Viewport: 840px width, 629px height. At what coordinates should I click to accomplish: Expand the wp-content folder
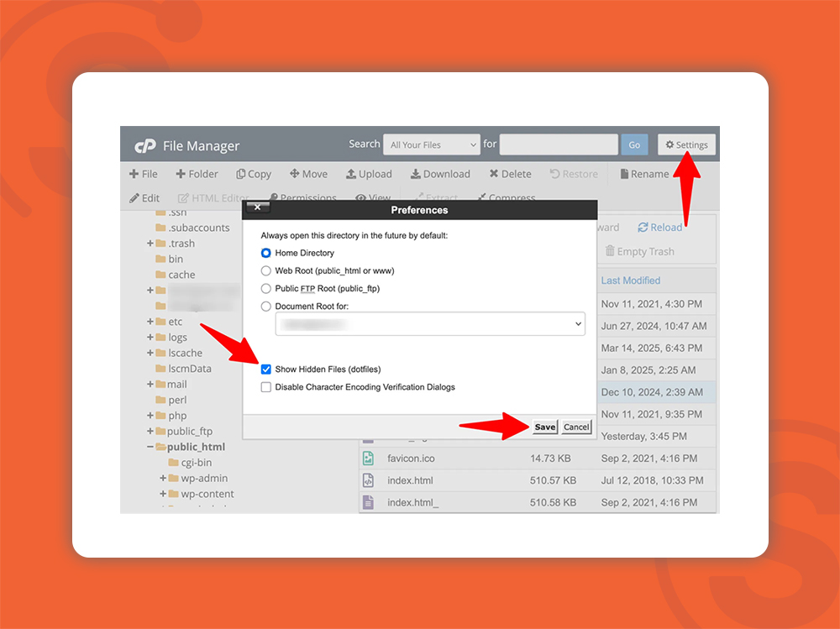tap(163, 494)
